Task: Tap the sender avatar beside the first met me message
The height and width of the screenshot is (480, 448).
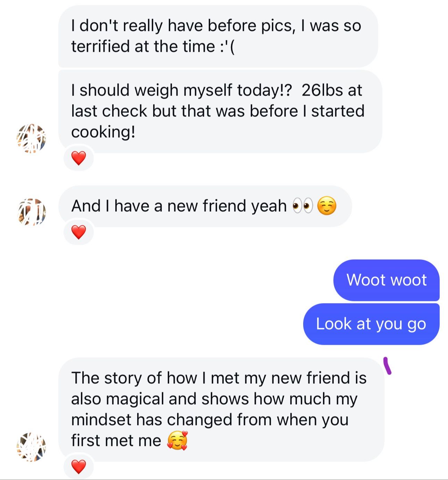Action: (x=31, y=447)
